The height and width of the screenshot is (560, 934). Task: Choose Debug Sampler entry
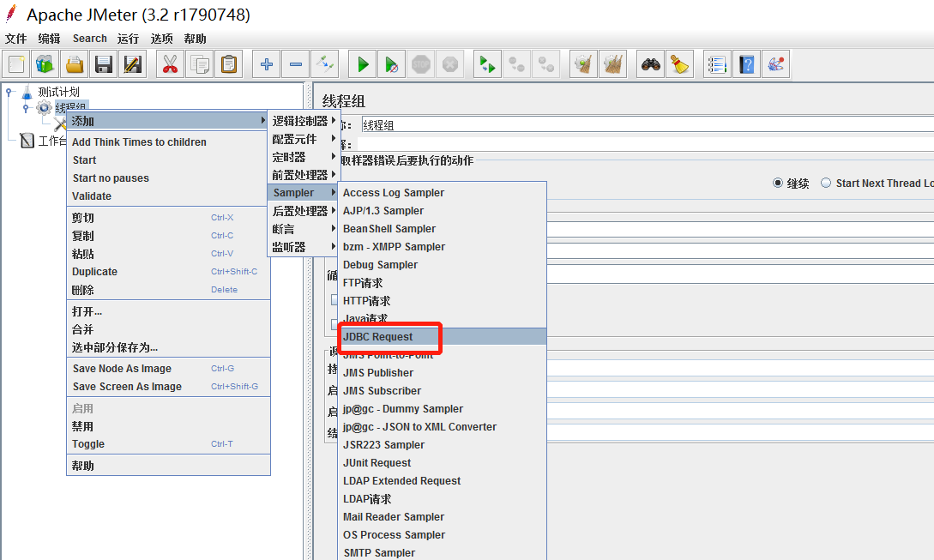(x=442, y=264)
